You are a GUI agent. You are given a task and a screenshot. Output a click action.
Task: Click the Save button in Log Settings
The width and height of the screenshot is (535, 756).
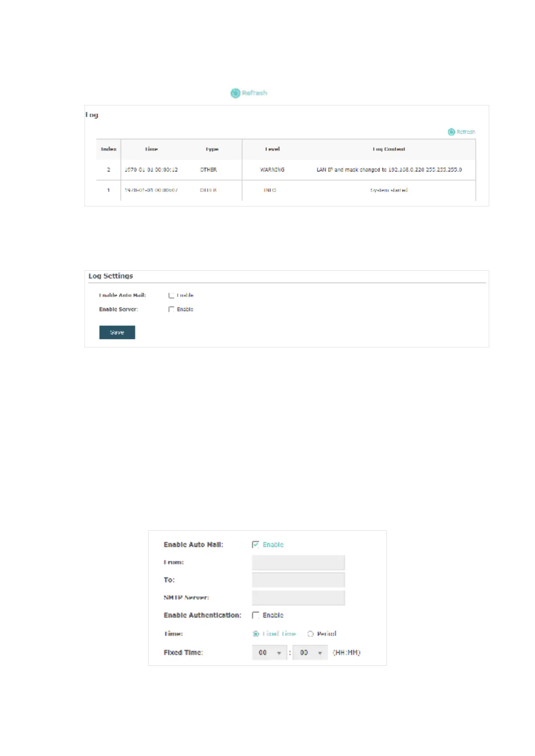click(117, 332)
